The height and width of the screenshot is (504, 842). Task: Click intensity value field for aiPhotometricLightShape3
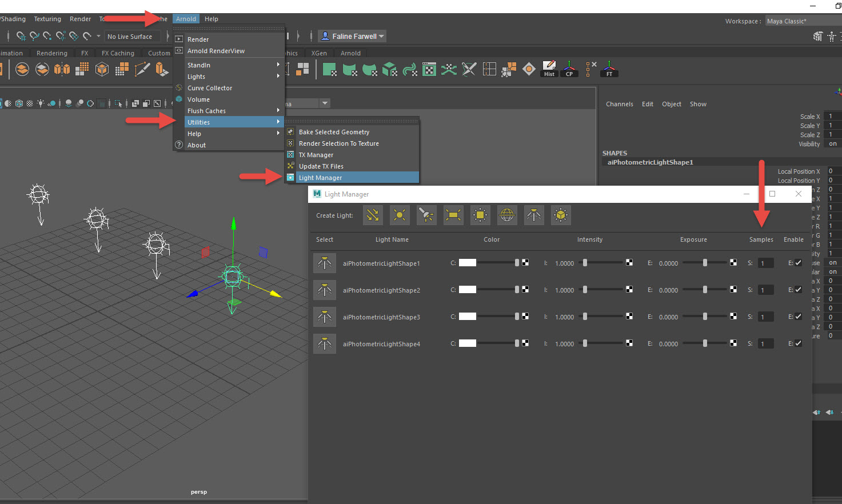click(x=565, y=317)
